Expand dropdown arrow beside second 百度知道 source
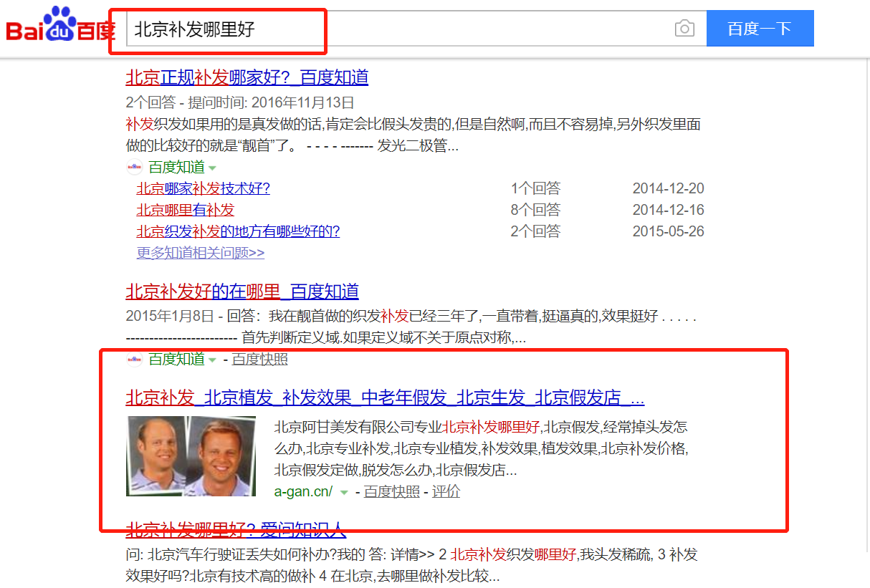870x588 pixels. pyautogui.click(x=212, y=360)
